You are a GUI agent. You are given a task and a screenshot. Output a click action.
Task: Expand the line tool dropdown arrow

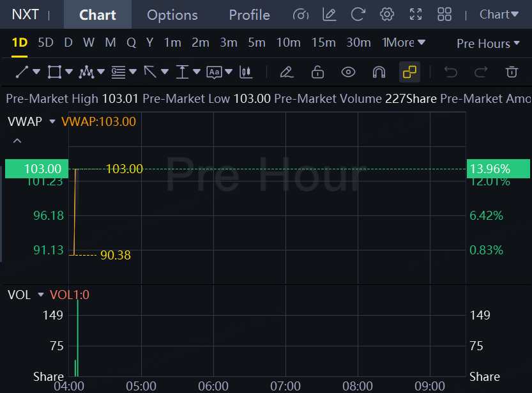36,72
